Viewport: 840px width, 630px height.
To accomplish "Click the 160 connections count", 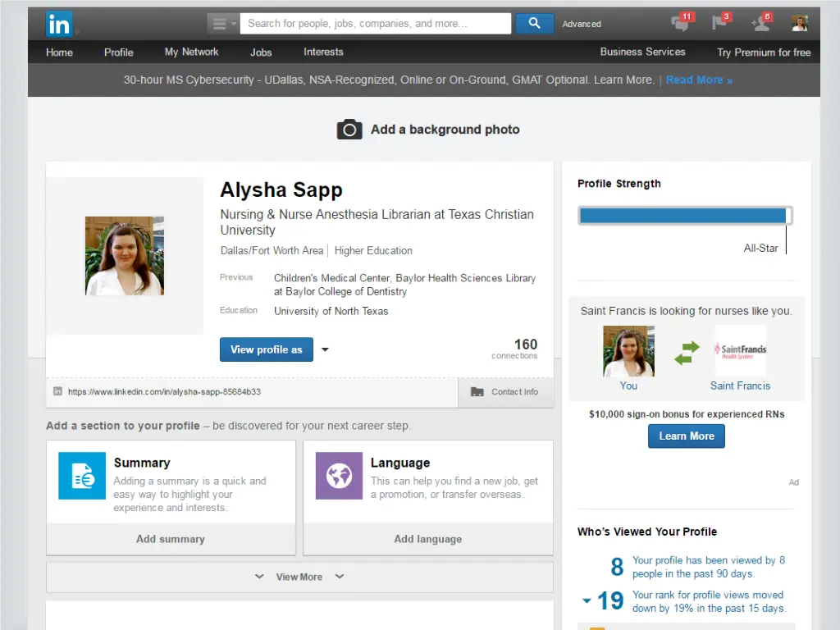I will 514,348.
